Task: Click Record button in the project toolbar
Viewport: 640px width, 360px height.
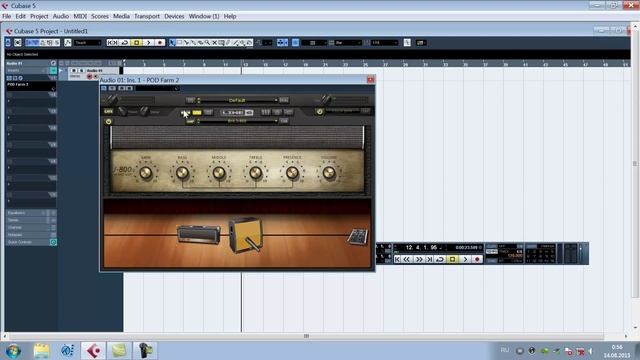Action: (x=160, y=42)
